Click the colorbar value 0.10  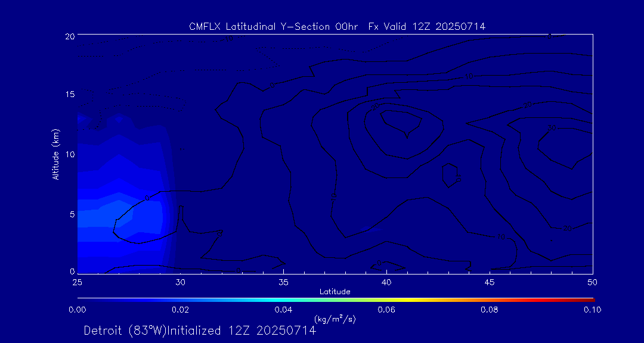[x=592, y=310]
